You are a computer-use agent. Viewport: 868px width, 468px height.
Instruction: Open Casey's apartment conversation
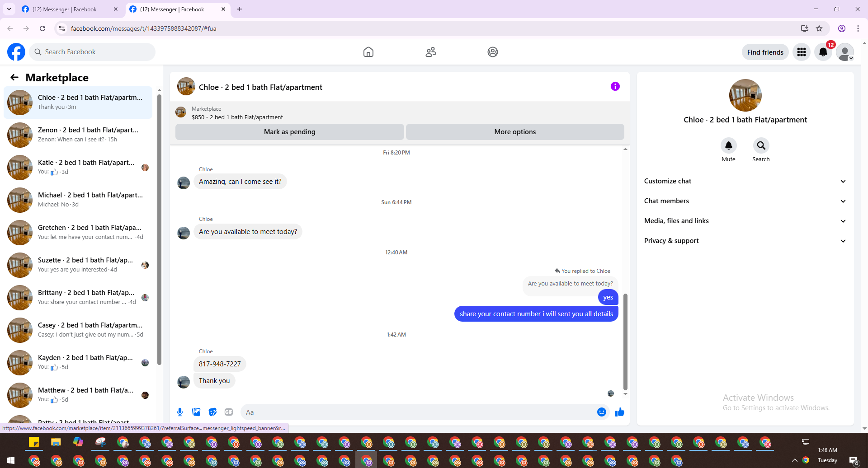(x=78, y=330)
